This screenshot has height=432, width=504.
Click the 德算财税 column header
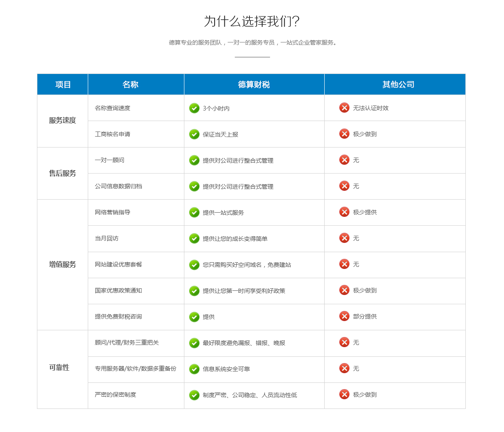pyautogui.click(x=254, y=84)
